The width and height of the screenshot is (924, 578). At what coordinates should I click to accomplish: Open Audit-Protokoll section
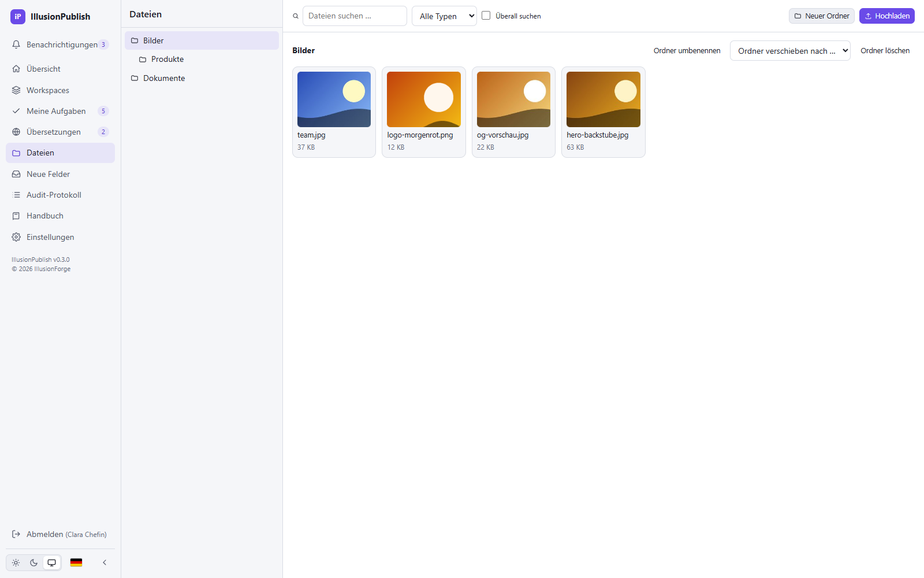pyautogui.click(x=60, y=195)
